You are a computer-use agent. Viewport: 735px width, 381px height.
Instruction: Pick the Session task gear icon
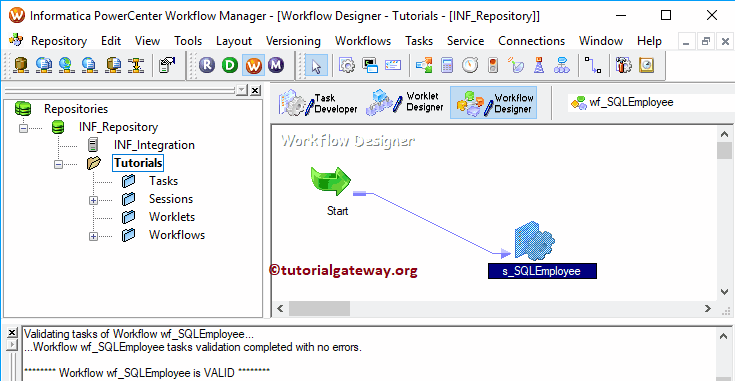point(347,65)
